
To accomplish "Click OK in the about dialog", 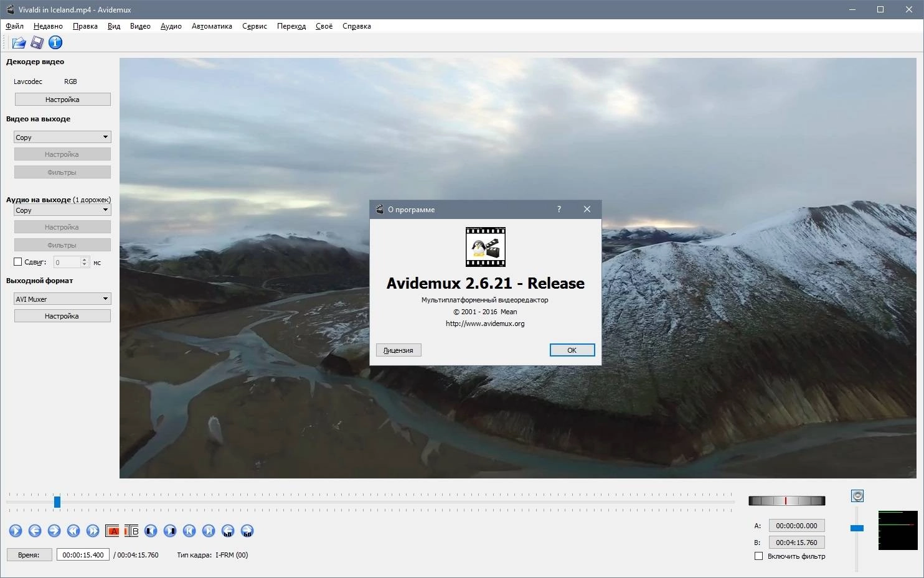I will pyautogui.click(x=572, y=350).
